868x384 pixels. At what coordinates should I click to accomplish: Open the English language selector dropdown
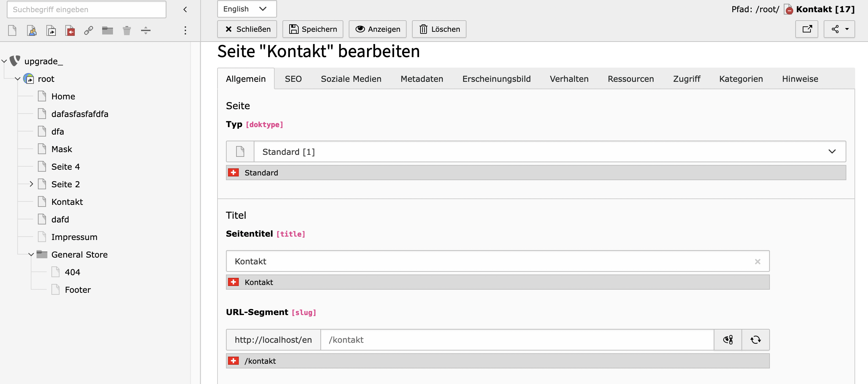[247, 9]
